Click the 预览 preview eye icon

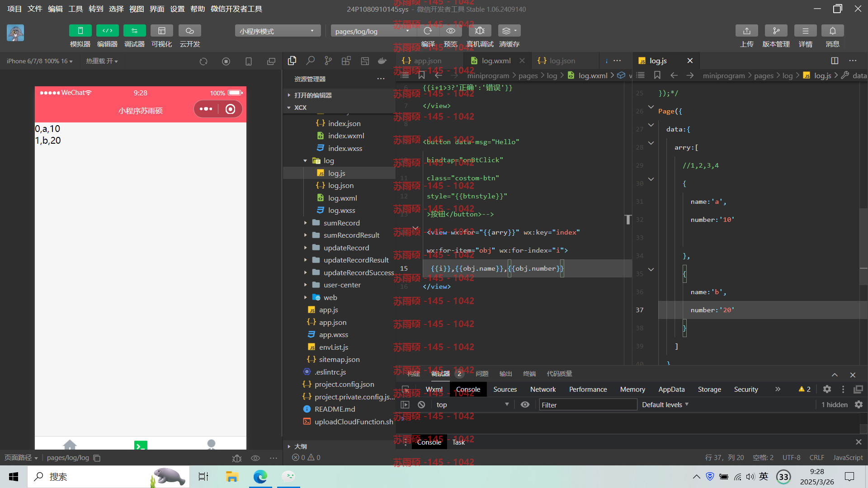click(450, 31)
